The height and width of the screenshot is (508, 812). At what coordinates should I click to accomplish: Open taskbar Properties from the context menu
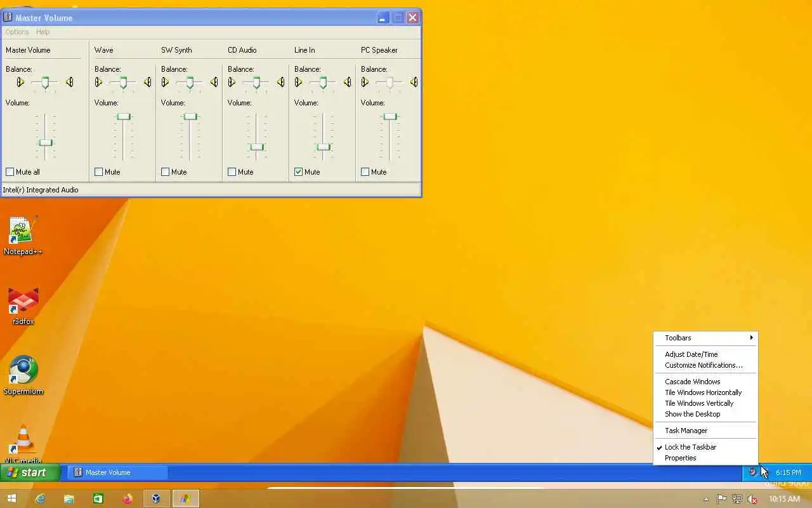(705, 458)
